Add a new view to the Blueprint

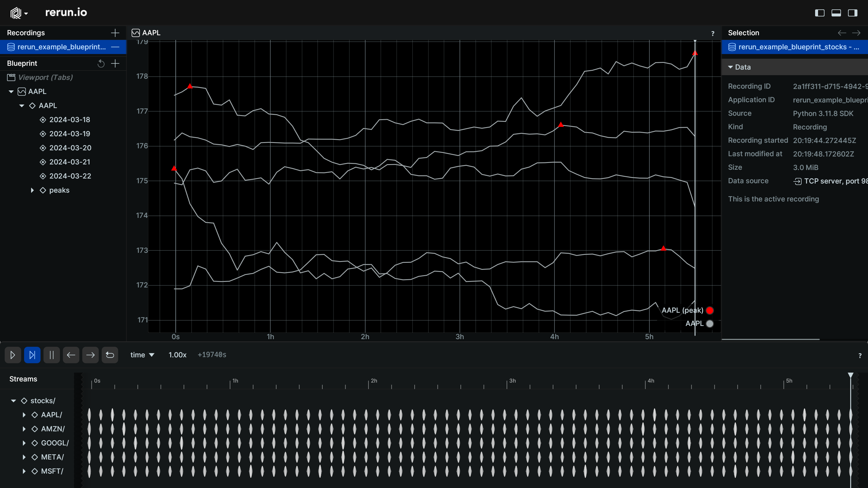115,63
